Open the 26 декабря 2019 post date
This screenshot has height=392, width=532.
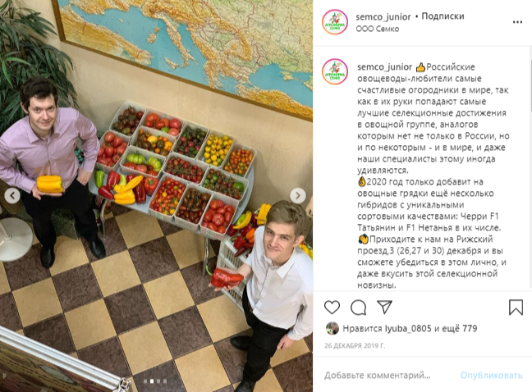[x=355, y=345]
